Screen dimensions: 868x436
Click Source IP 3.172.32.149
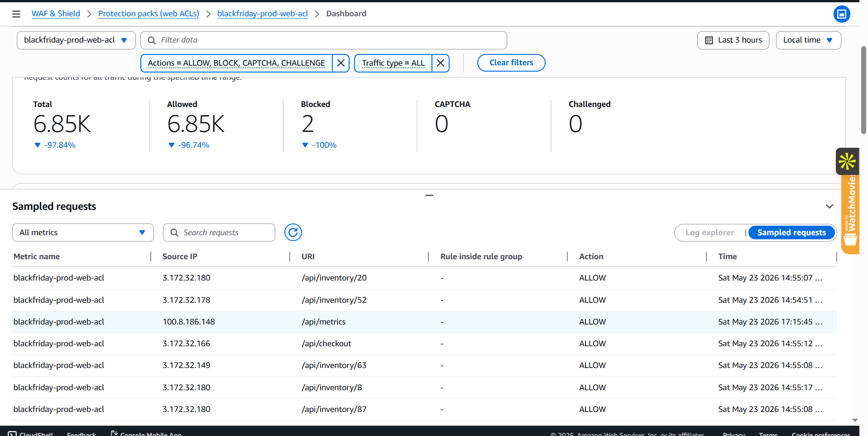(x=187, y=365)
